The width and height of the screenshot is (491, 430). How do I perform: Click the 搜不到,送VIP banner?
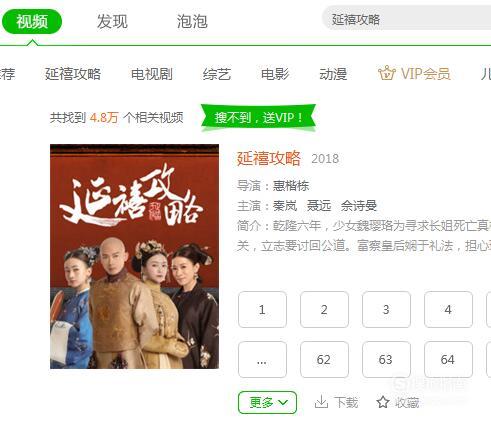(258, 118)
